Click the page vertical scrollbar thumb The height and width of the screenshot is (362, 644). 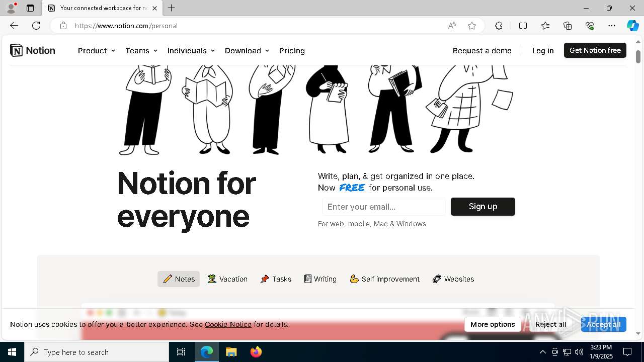pyautogui.click(x=638, y=56)
